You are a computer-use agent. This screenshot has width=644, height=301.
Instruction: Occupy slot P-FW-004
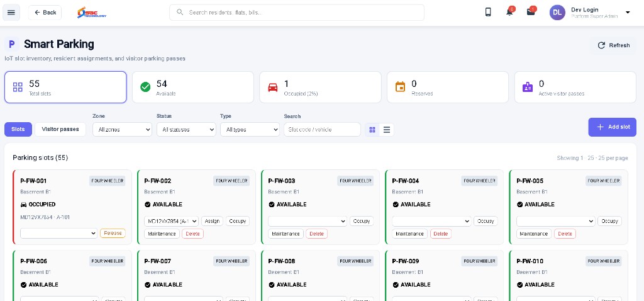[x=486, y=221]
